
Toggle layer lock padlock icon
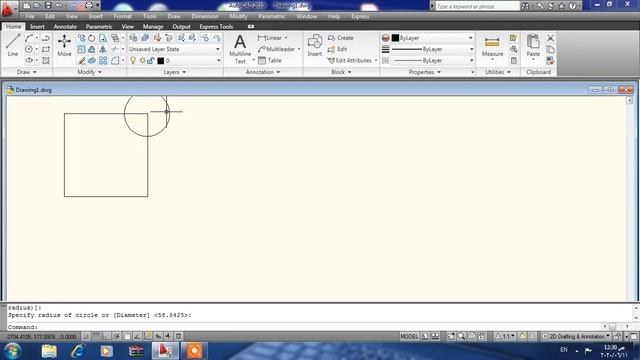[x=150, y=60]
